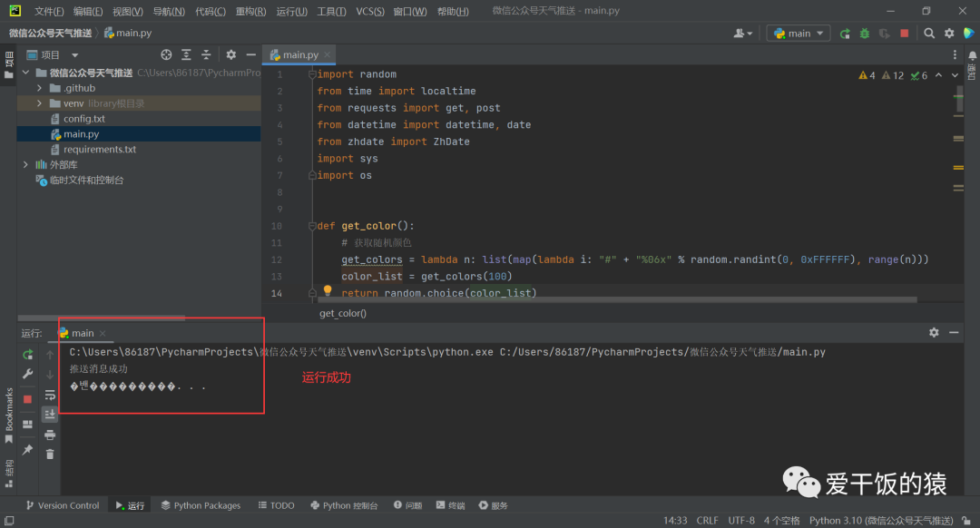Expand all items in project panel
The height and width of the screenshot is (528, 980).
point(186,55)
